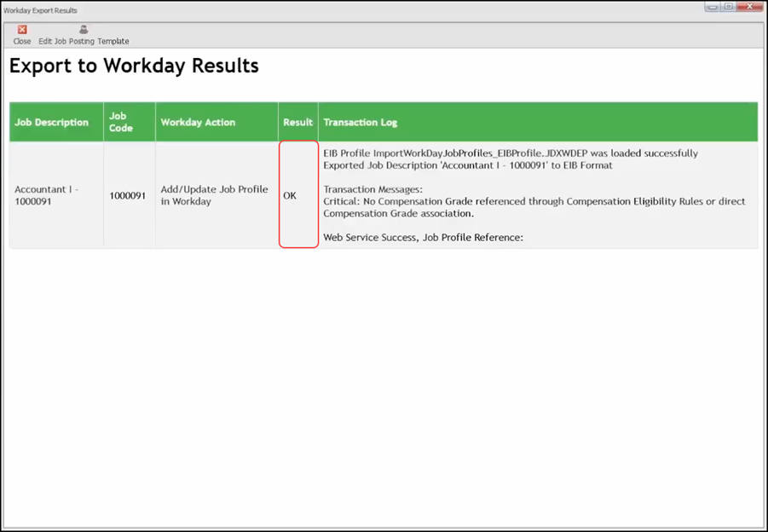Click the Job Description column header

coord(52,123)
